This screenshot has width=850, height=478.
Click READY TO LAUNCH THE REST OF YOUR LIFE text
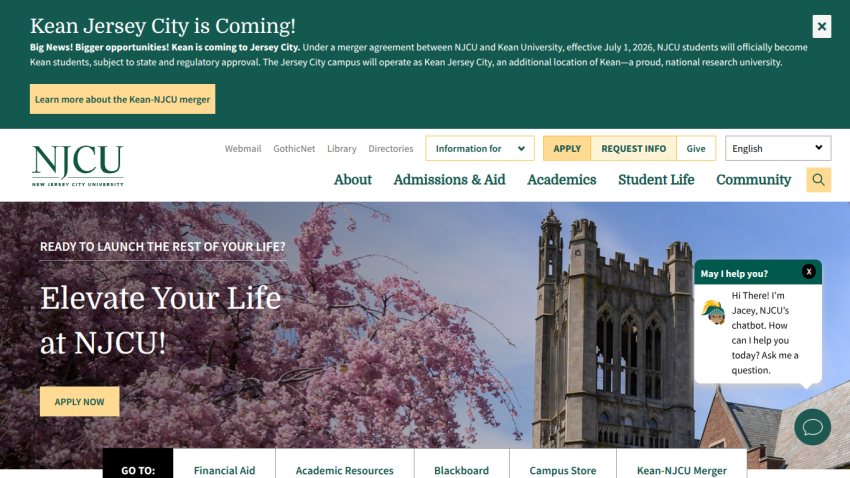[163, 247]
